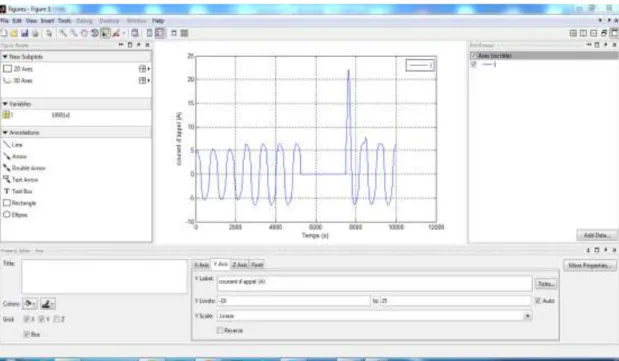Click the Link Plot toolbar icon

pyautogui.click(x=135, y=34)
